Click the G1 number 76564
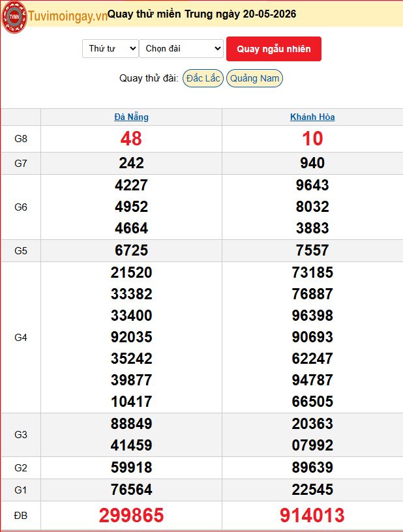 coord(131,490)
